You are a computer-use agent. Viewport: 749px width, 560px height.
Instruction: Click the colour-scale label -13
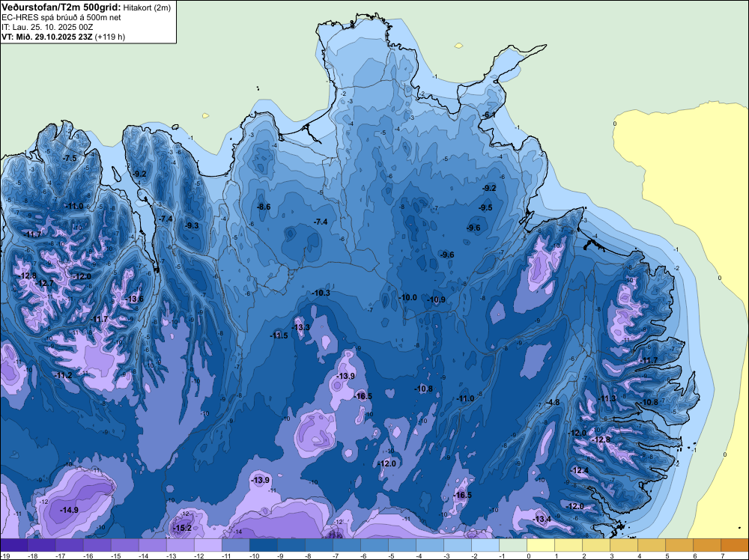pyautogui.click(x=172, y=556)
